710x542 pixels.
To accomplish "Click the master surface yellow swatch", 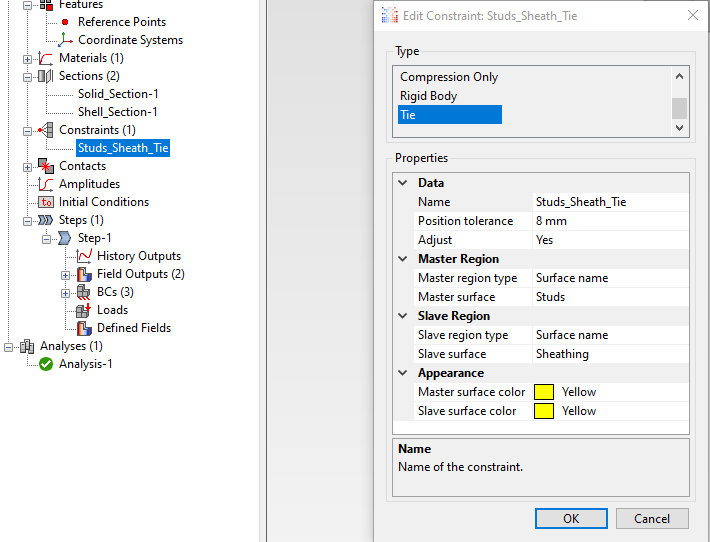I will coord(544,392).
